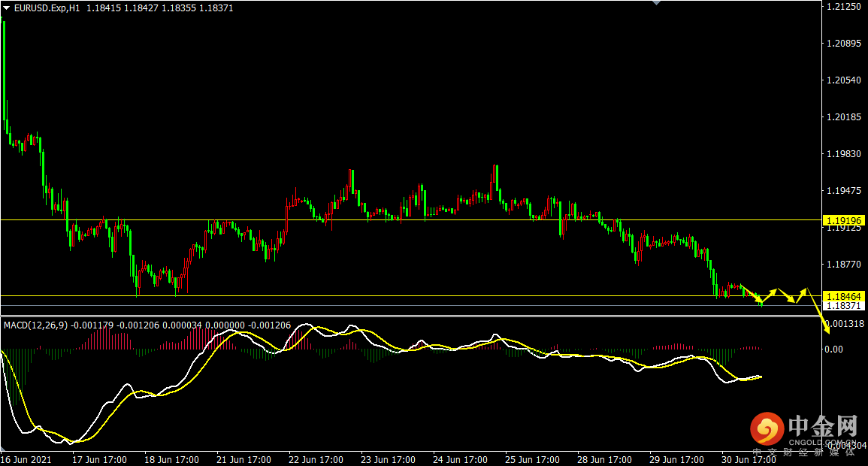
Task: Click the 1.19830 price scale value
Action: tap(844, 154)
